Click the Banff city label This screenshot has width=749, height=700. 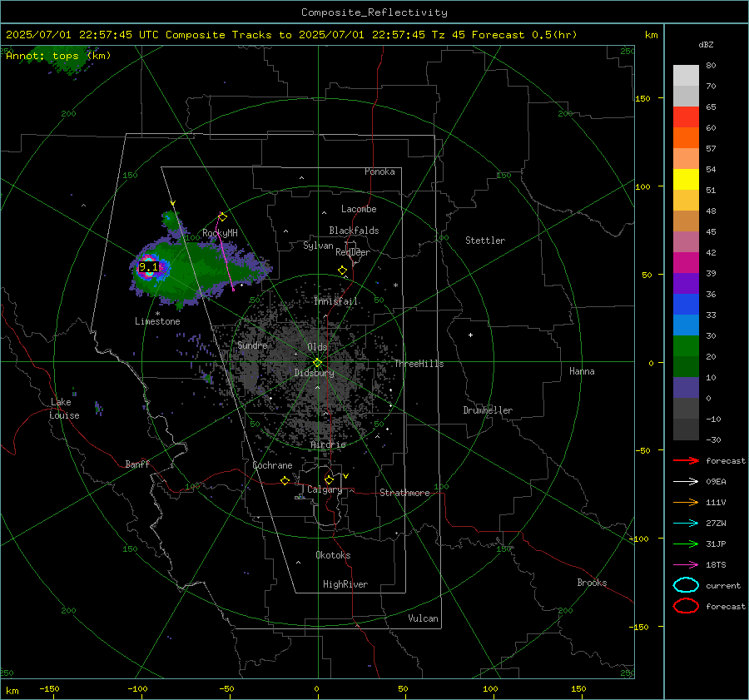(137, 464)
